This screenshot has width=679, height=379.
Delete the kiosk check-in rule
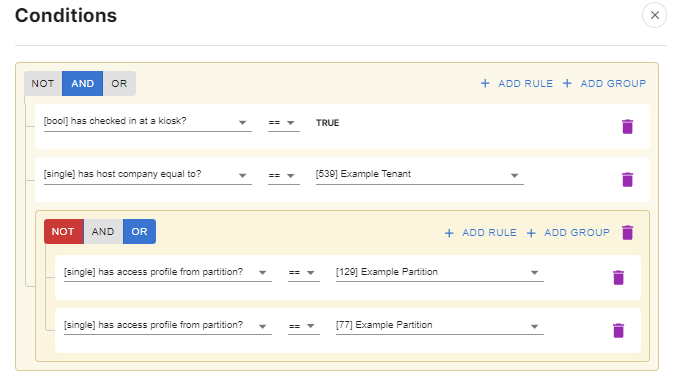coord(627,126)
